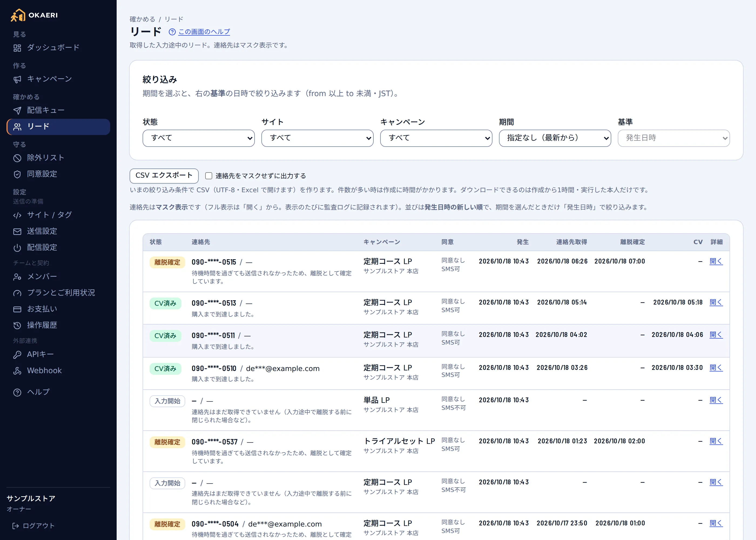The height and width of the screenshot is (540, 756).
Task: Click the 配信設定 power icon
Action: point(17,248)
